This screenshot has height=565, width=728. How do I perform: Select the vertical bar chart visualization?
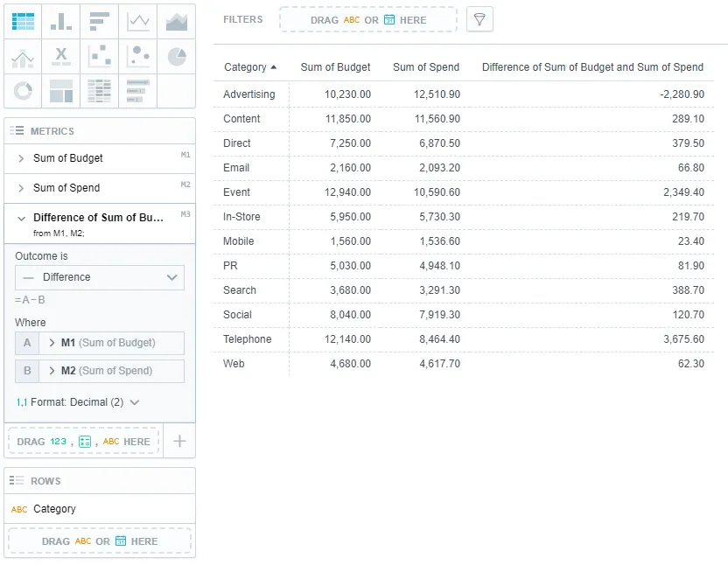click(x=61, y=20)
